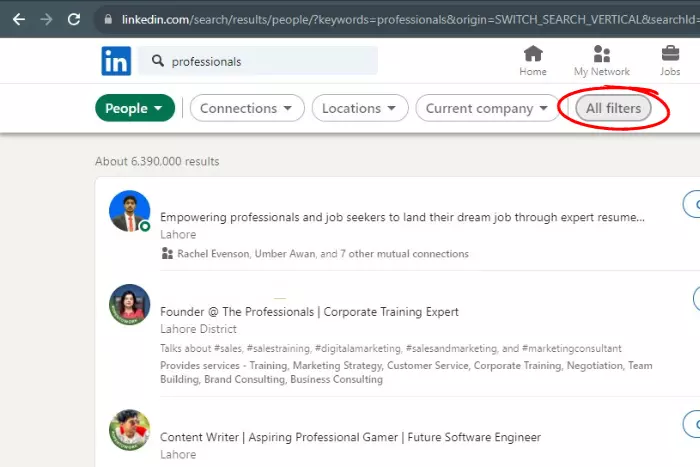This screenshot has height=467, width=700.
Task: Expand the Locations filter dropdown
Action: tap(360, 108)
